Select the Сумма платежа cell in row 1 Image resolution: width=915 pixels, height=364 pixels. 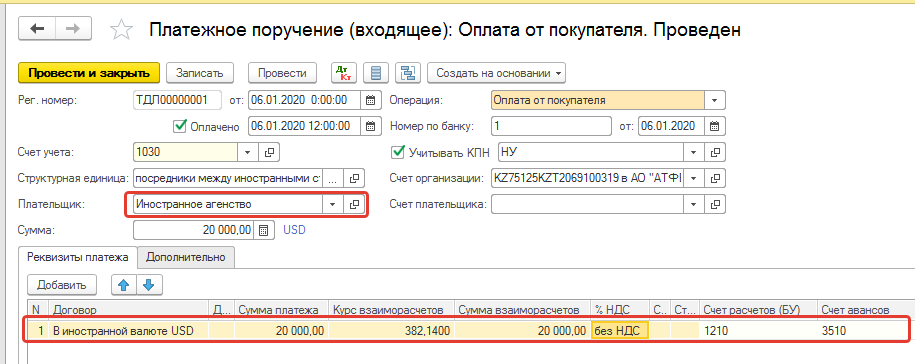[281, 331]
